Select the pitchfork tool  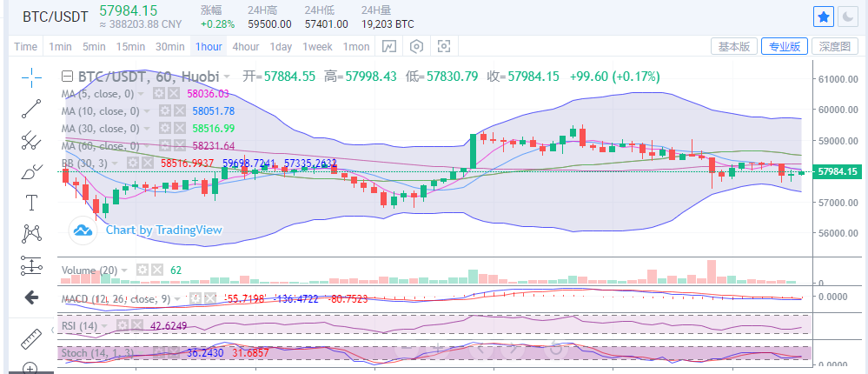tap(31, 141)
